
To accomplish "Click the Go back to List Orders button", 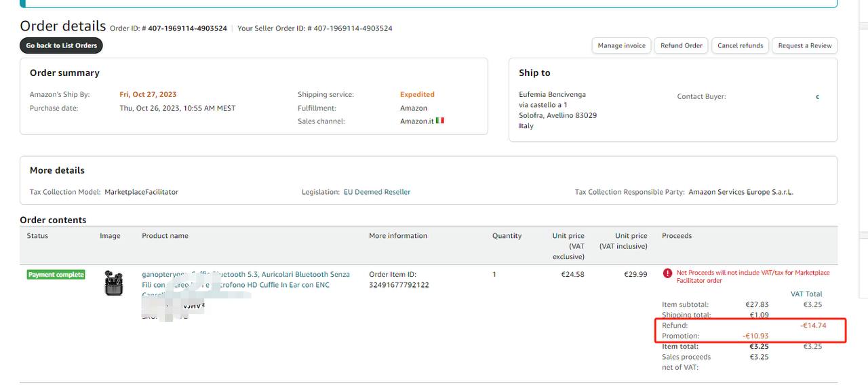I will point(61,45).
